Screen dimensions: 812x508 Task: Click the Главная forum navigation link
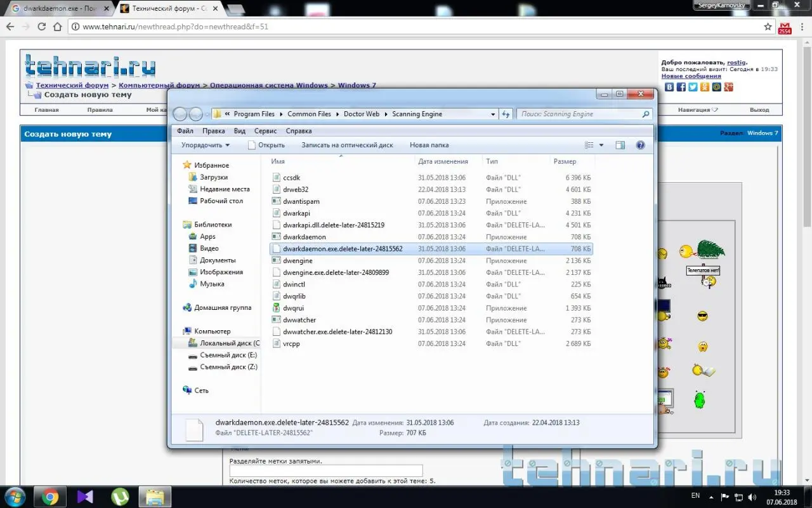tap(47, 110)
